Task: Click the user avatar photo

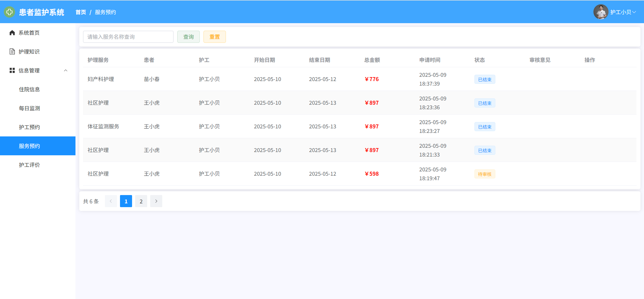Action: [600, 12]
